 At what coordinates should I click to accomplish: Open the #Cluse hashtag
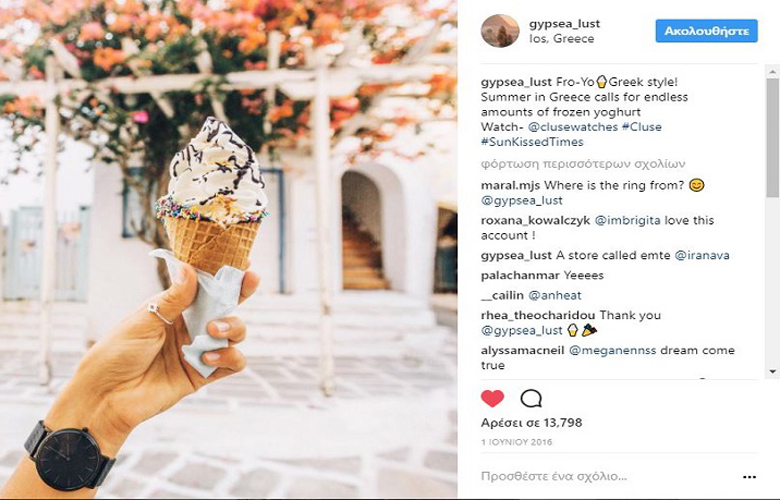(642, 127)
